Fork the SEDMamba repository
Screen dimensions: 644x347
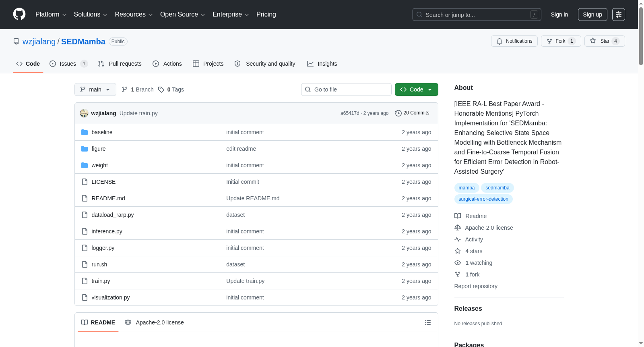[561, 41]
